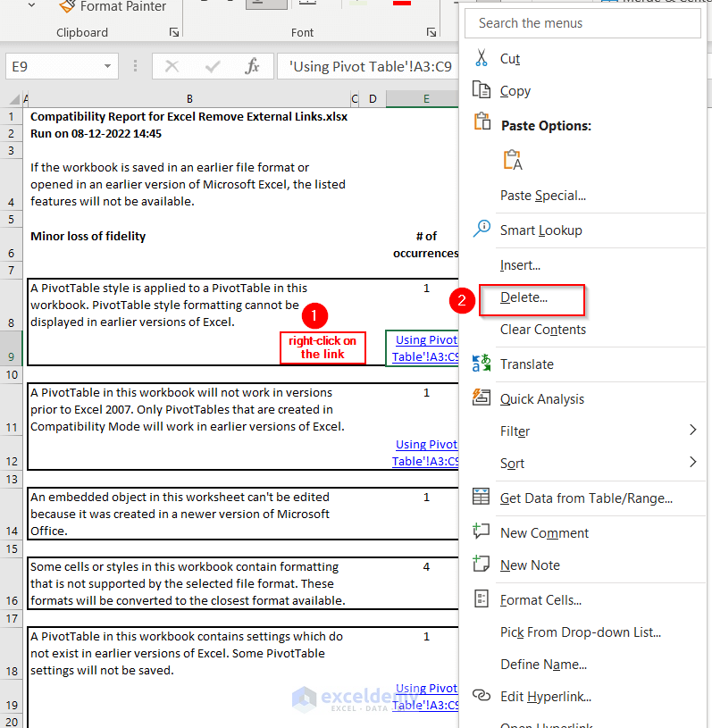Click the hyperlink in cell E9
Screen dimensions: 712x728
pyautogui.click(x=425, y=348)
